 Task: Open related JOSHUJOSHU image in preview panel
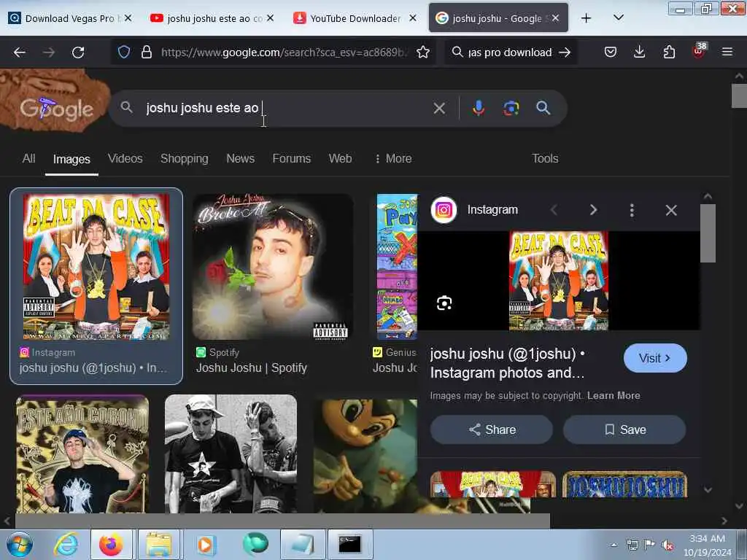pos(625,484)
